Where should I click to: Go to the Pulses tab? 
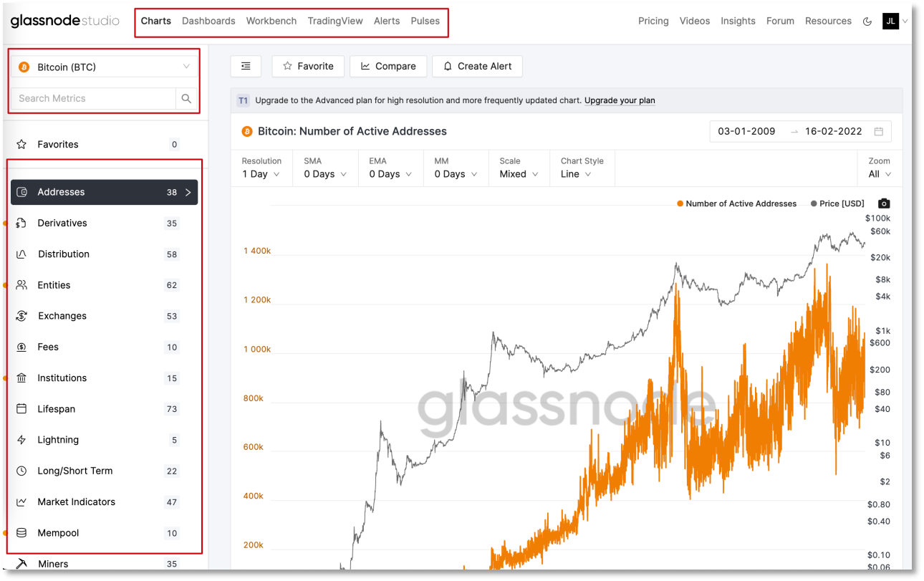425,21
